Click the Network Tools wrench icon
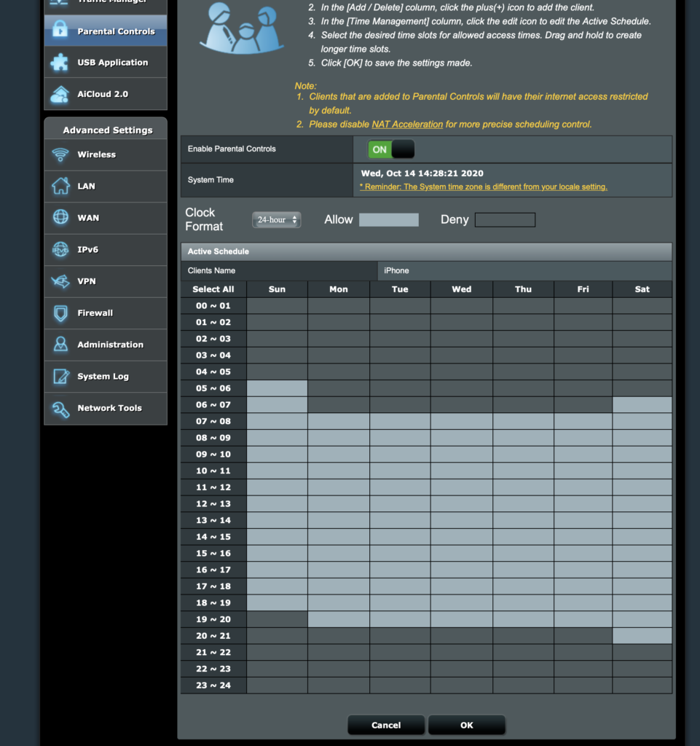The height and width of the screenshot is (746, 700). pyautogui.click(x=60, y=408)
